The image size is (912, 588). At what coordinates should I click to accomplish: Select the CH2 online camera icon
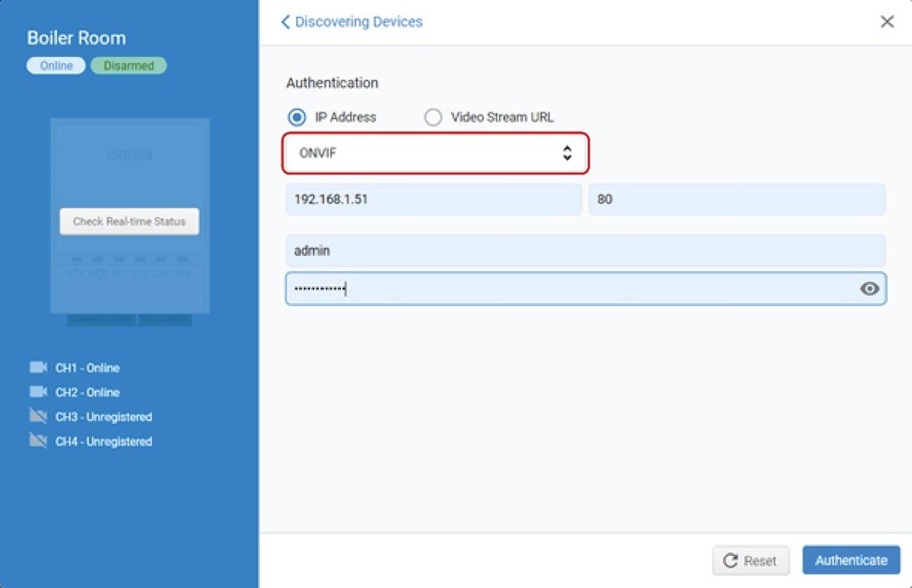click(37, 391)
